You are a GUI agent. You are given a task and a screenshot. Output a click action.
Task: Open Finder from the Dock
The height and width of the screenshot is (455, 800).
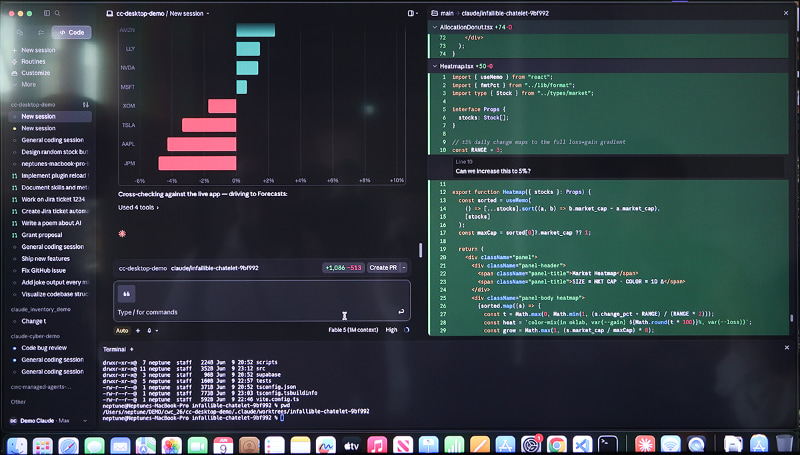(17, 445)
